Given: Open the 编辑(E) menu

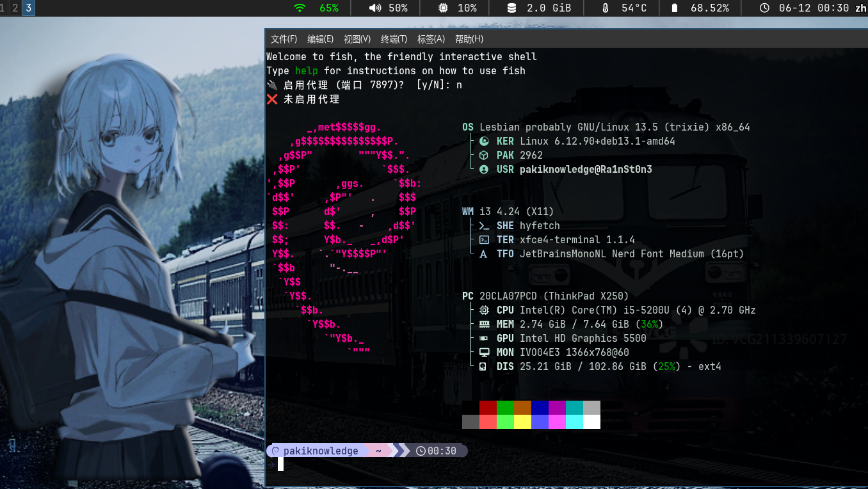Looking at the screenshot, I should tap(320, 39).
